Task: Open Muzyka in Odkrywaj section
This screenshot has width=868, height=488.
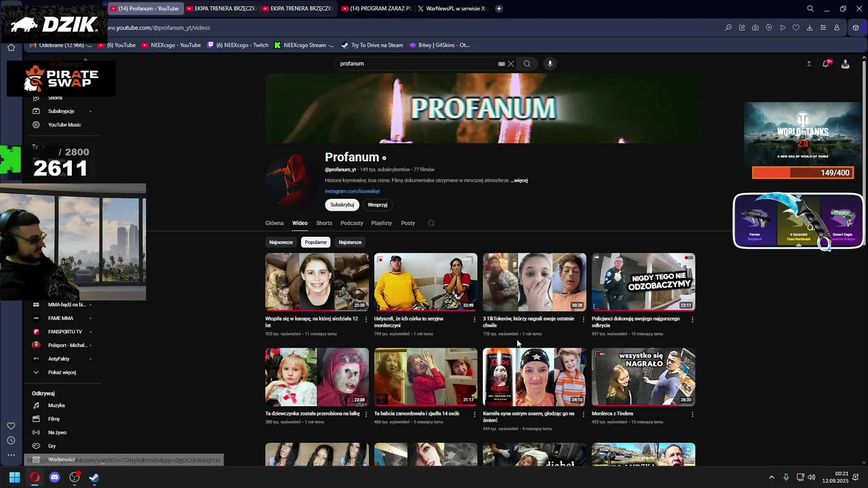Action: coord(57,405)
